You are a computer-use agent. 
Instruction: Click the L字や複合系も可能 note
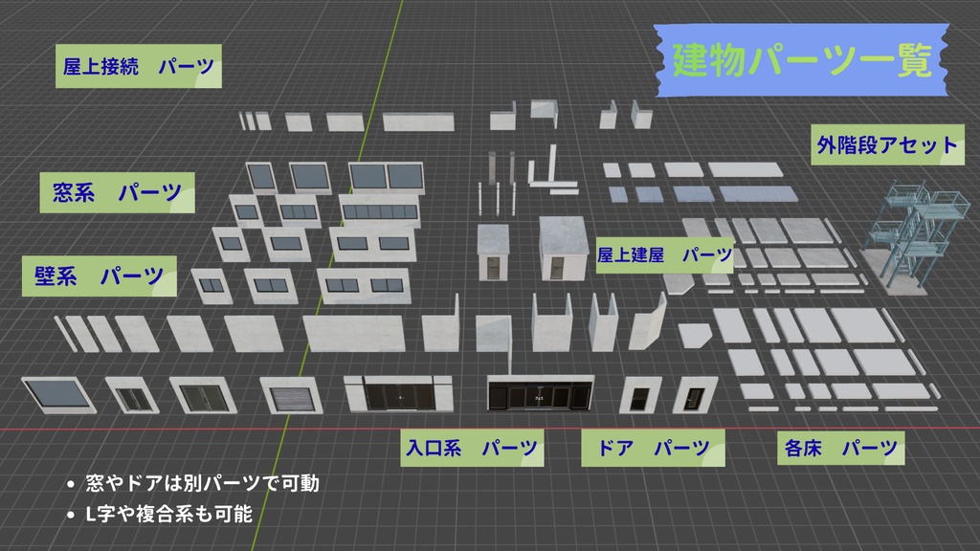[160, 514]
